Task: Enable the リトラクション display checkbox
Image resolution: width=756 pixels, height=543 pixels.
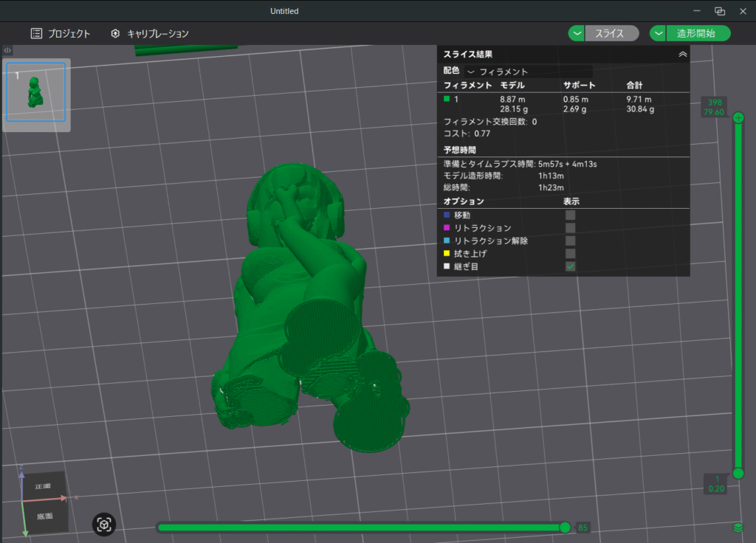Action: pos(571,228)
